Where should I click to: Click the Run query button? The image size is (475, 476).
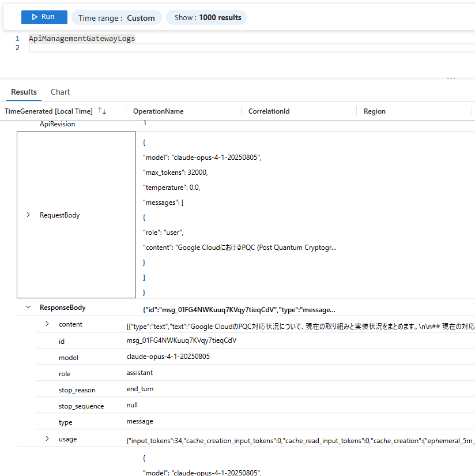click(44, 17)
